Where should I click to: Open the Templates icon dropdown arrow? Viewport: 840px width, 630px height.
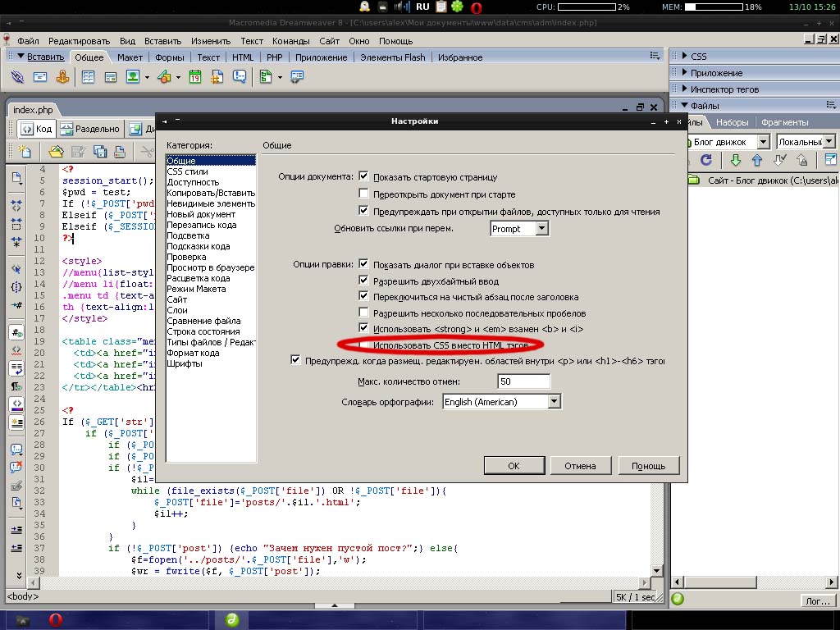click(x=280, y=78)
